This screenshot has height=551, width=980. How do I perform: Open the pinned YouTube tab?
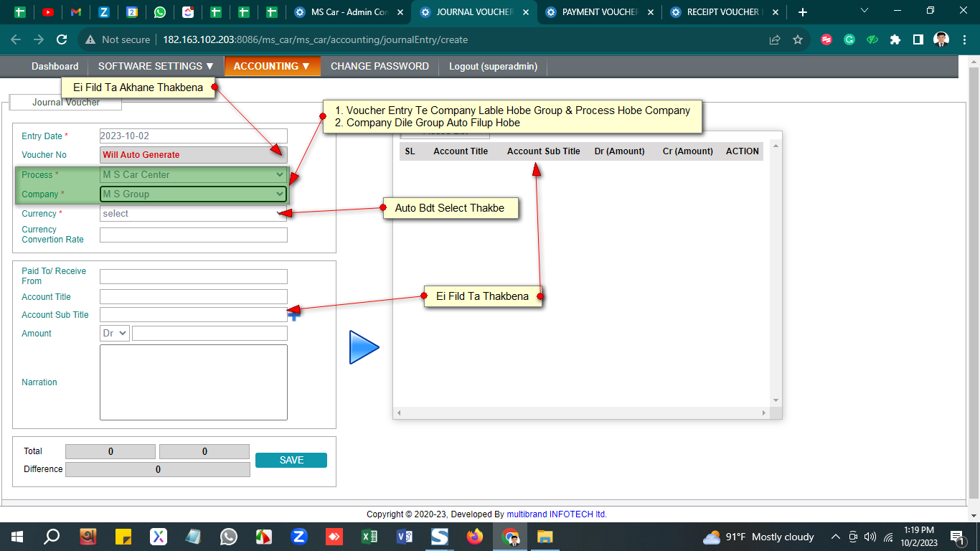coord(48,12)
